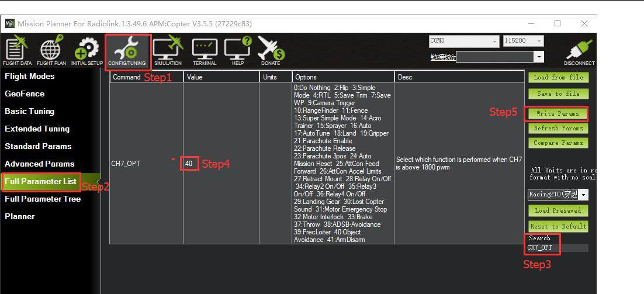This screenshot has width=644, height=294.
Task: Select Basic Tuning in the sidebar
Action: [x=30, y=111]
